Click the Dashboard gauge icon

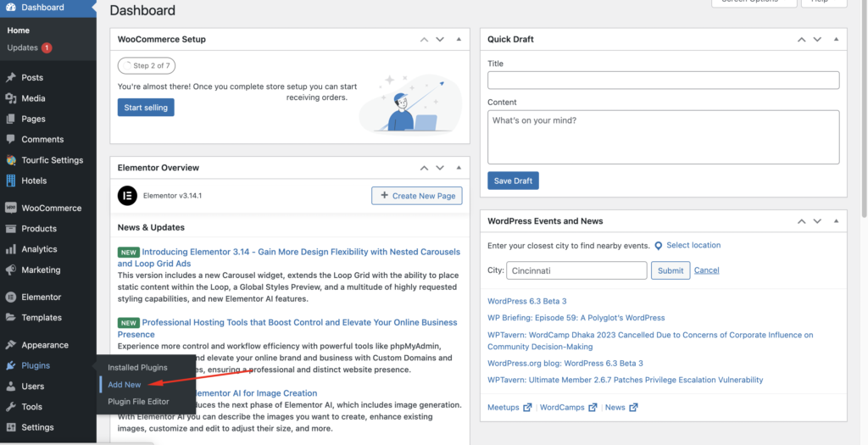[10, 7]
